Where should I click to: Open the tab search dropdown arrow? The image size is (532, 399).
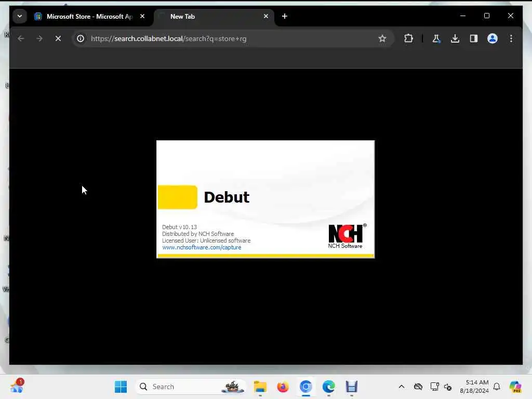coord(20,16)
